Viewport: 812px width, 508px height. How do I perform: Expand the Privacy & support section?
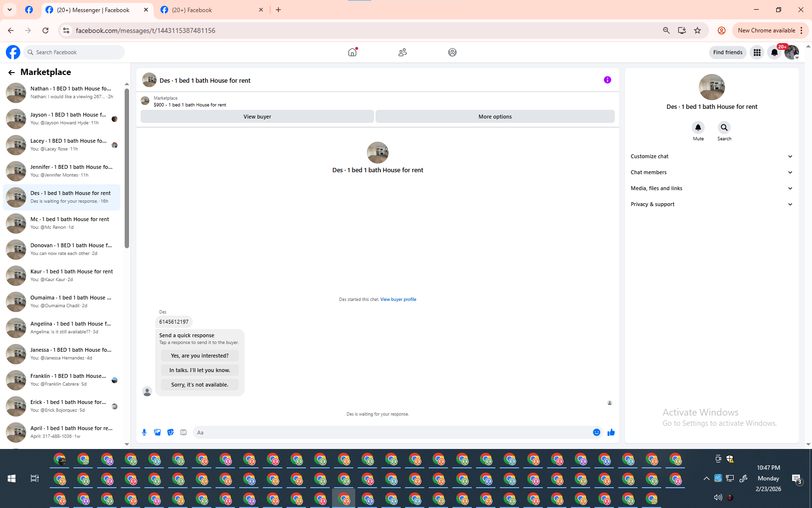click(711, 204)
